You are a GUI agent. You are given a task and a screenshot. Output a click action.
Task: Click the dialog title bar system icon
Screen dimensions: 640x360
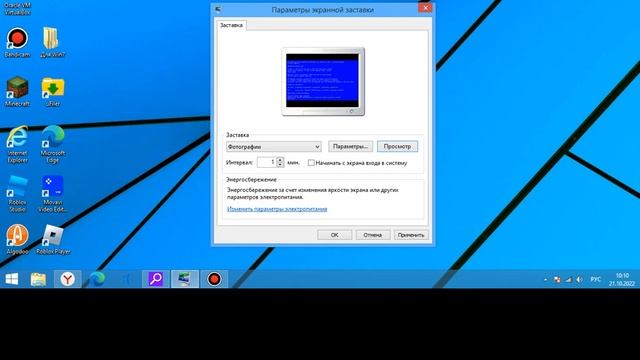click(x=218, y=9)
